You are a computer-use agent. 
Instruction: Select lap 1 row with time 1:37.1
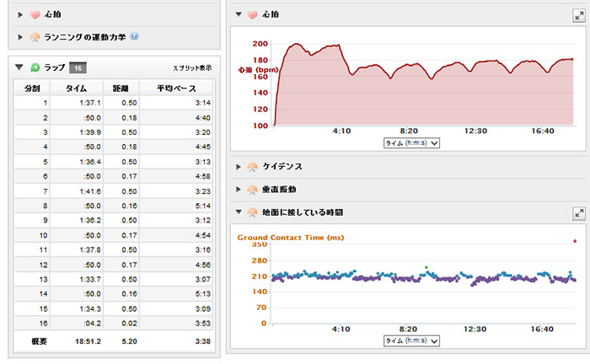coord(113,103)
